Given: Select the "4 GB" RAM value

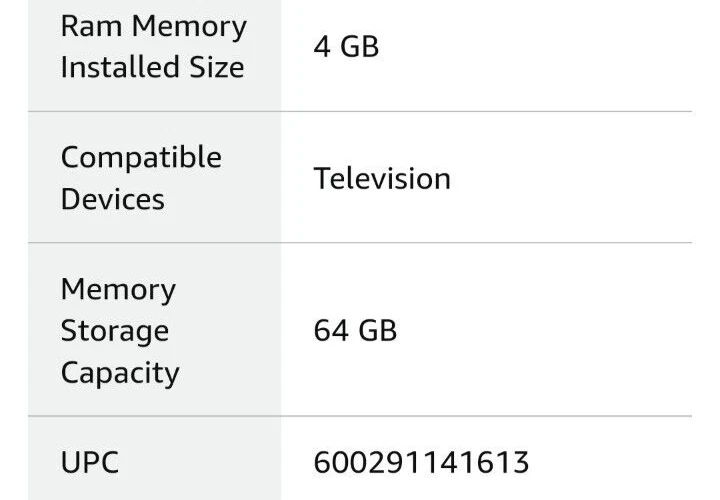Looking at the screenshot, I should tap(346, 47).
